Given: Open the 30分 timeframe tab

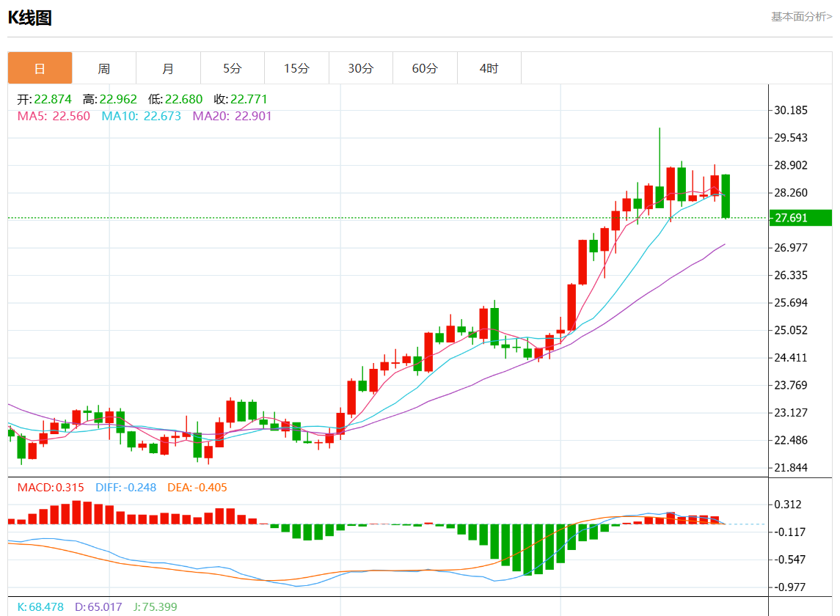Looking at the screenshot, I should pyautogui.click(x=360, y=68).
